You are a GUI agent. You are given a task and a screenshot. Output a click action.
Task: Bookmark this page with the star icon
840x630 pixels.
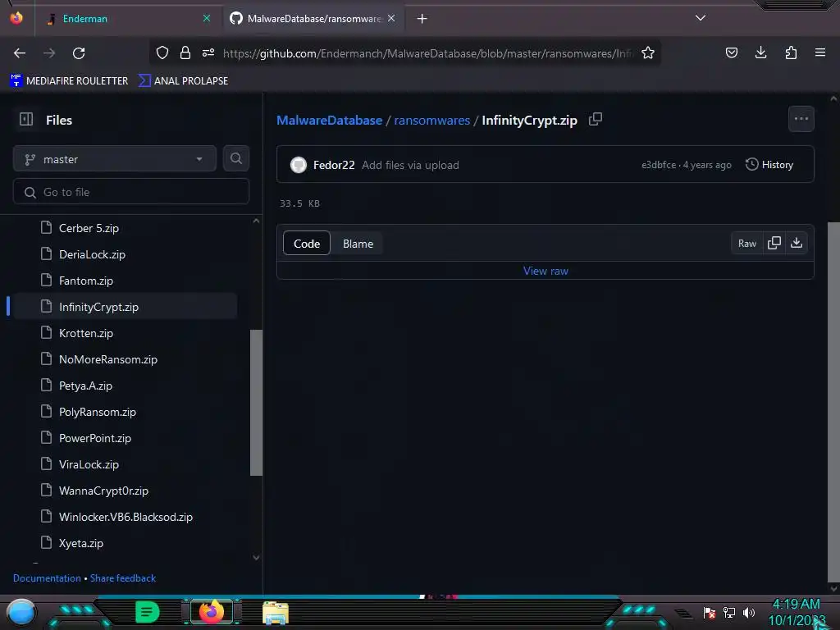648,52
